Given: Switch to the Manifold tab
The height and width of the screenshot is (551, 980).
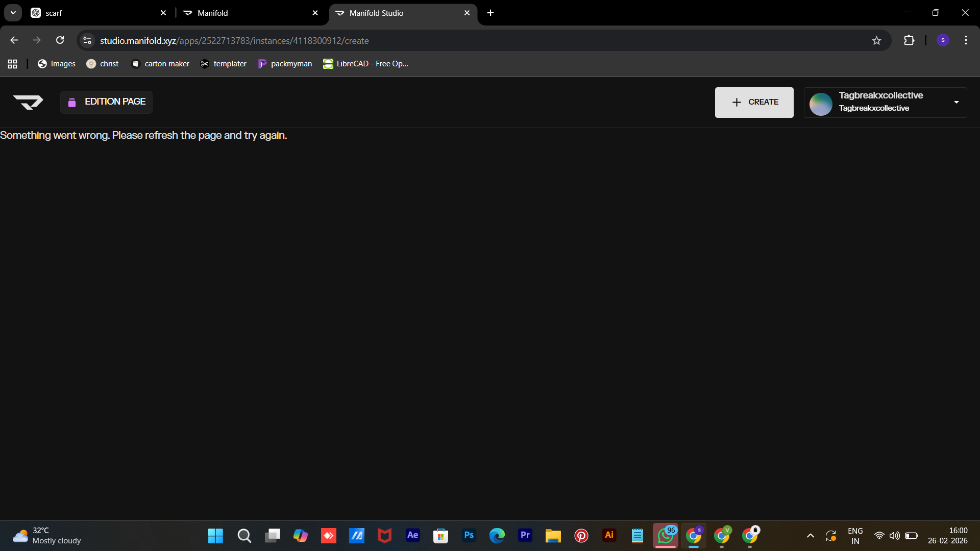Looking at the screenshot, I should (250, 13).
